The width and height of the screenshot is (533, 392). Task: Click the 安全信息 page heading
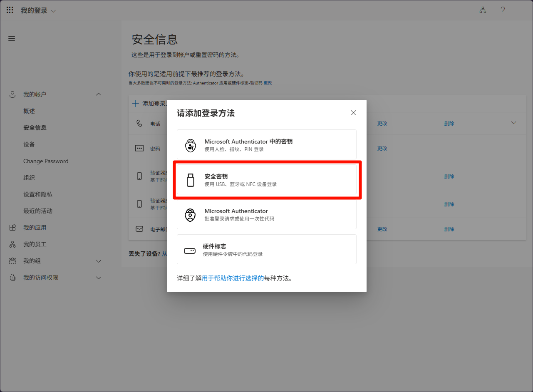155,40
